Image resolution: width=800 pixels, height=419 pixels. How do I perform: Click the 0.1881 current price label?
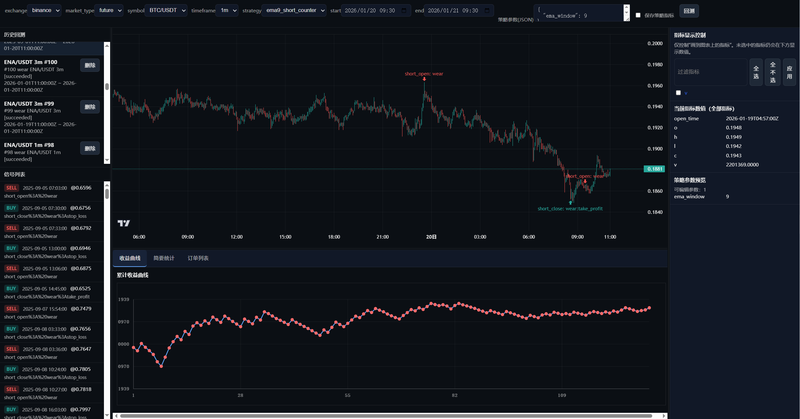pos(655,169)
